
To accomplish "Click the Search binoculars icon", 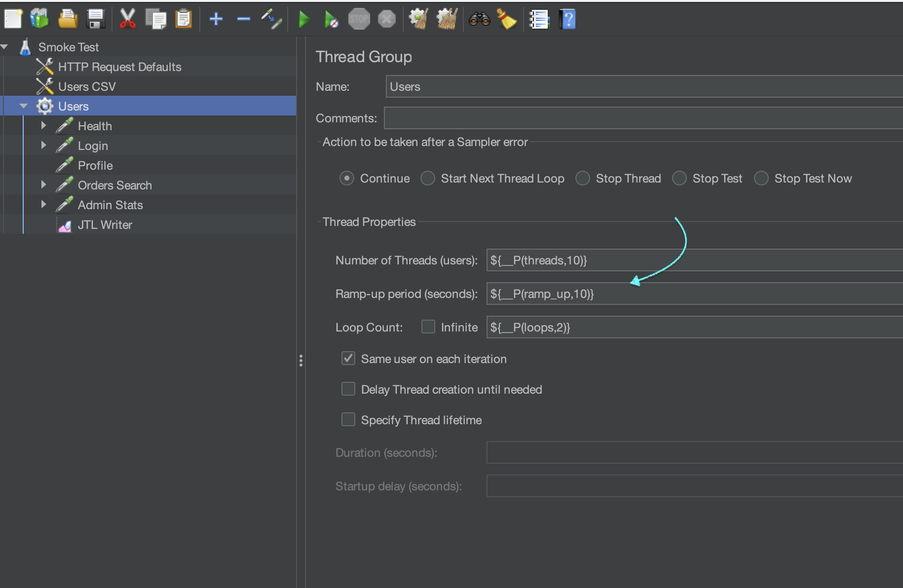I will (x=479, y=20).
